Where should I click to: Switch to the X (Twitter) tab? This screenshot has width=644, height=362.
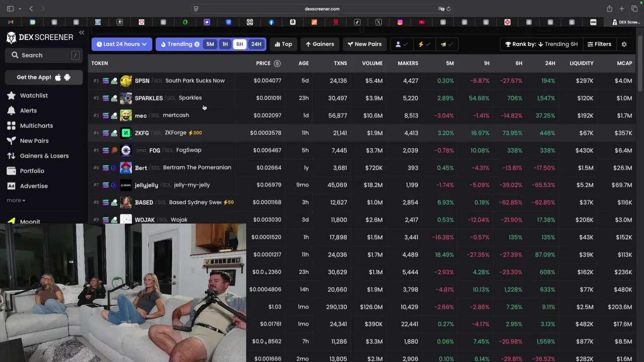pos(378,22)
